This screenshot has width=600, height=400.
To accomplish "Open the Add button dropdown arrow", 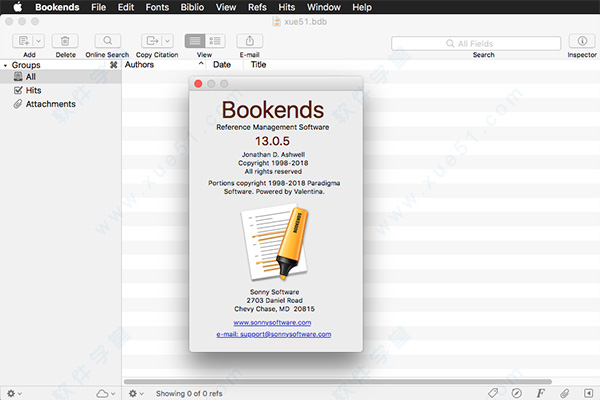I will (x=39, y=41).
